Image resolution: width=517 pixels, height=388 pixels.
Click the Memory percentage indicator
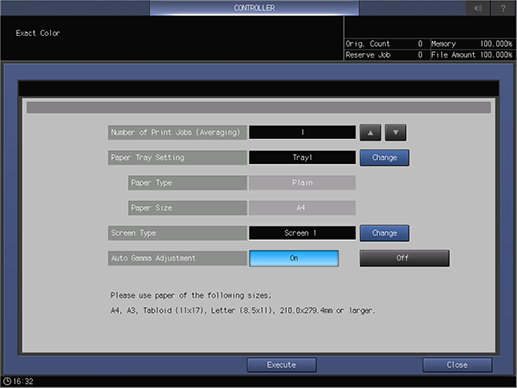click(x=472, y=44)
